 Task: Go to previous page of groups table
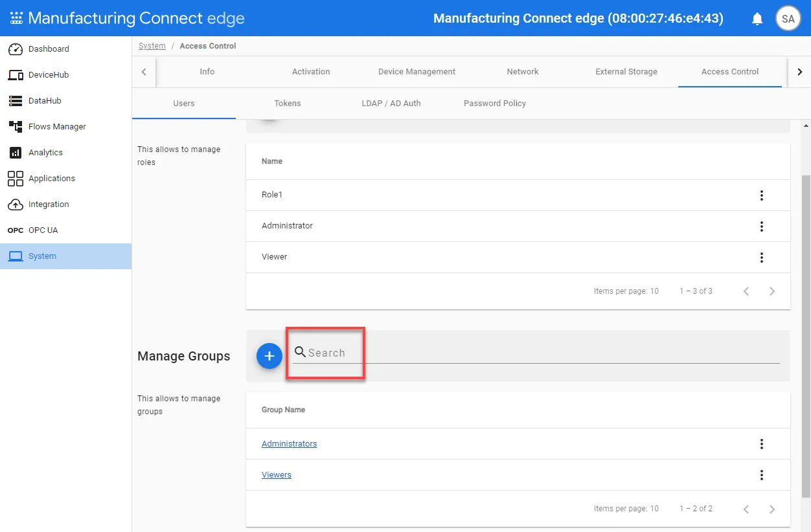pos(746,509)
